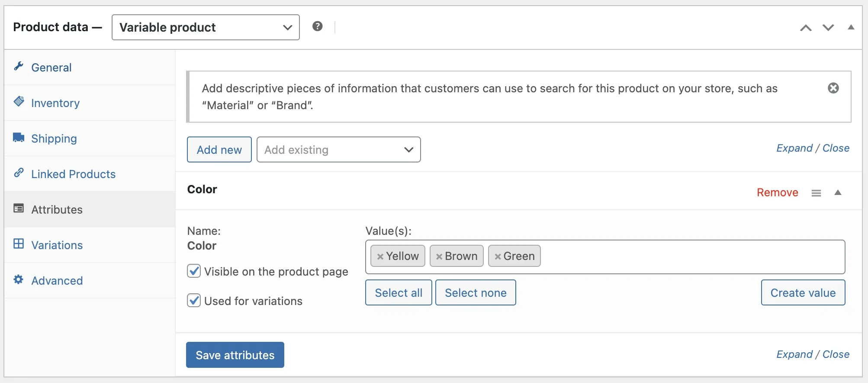The image size is (868, 383).
Task: Click the Variations grid icon
Action: click(x=19, y=244)
